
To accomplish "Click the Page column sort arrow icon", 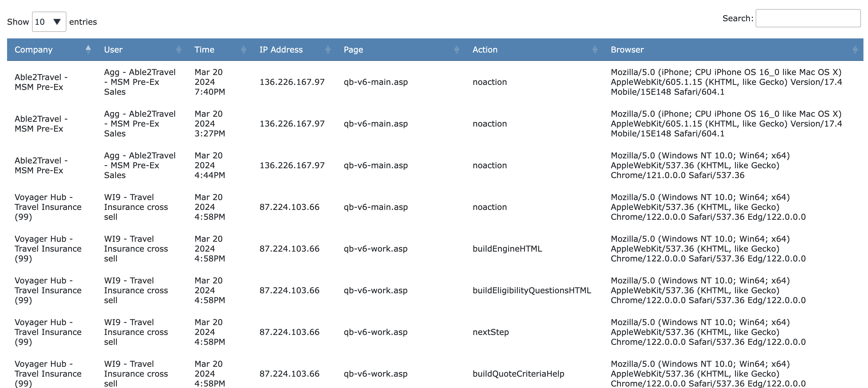I will (x=457, y=50).
